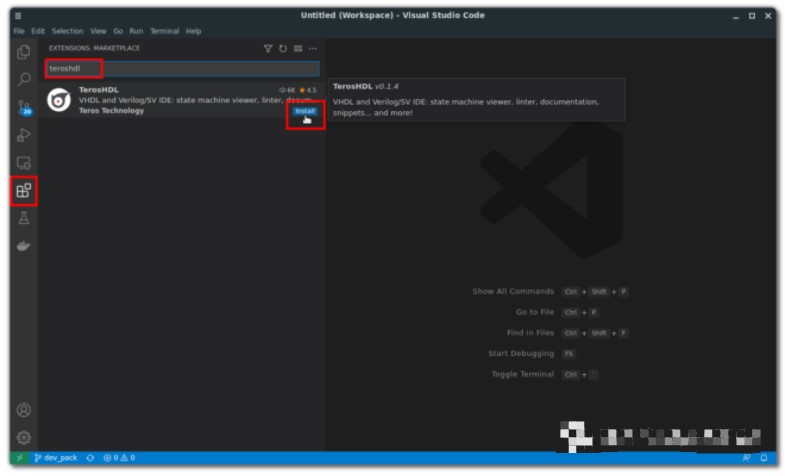
Task: Open notifications bell in status bar
Action: (x=764, y=457)
